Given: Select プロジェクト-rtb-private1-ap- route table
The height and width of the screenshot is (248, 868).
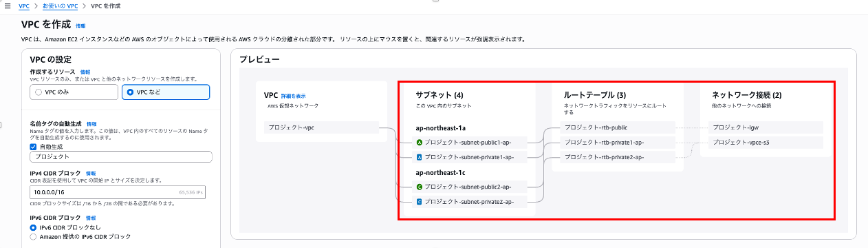Looking at the screenshot, I should pos(618,142).
